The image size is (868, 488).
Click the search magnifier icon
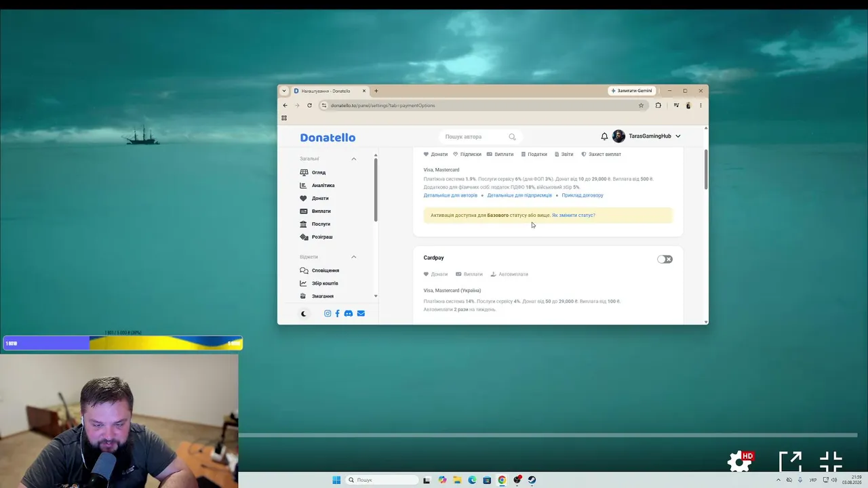[x=512, y=137]
